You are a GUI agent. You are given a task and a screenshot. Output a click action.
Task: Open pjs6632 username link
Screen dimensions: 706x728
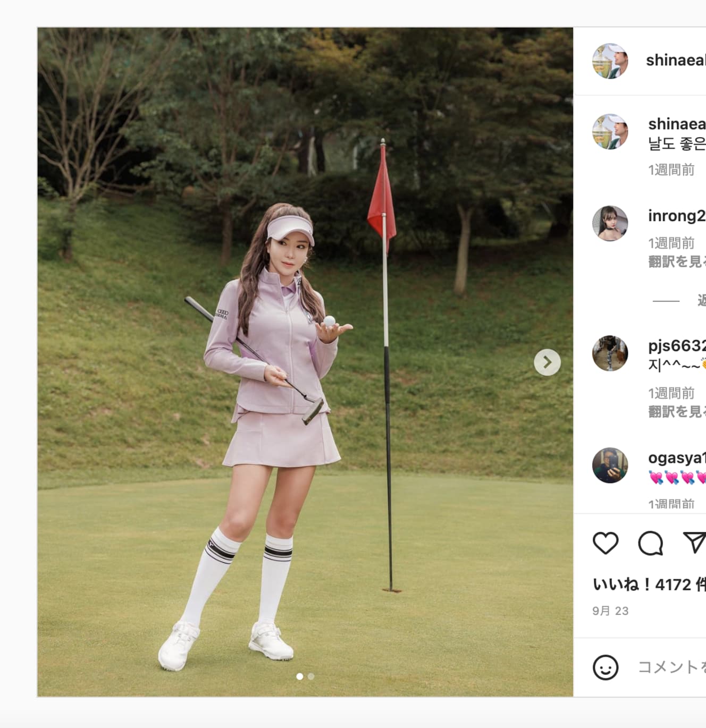tap(677, 346)
